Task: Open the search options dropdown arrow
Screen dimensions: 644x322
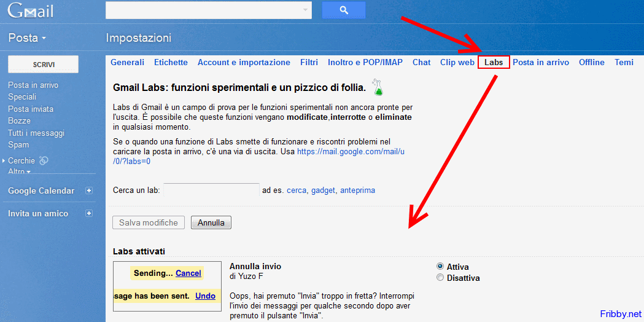Action: tap(305, 10)
